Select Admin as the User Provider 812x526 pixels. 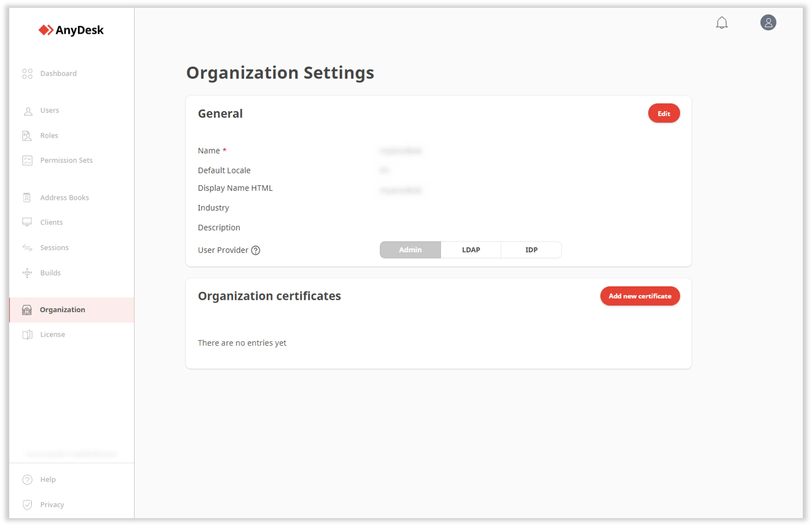tap(410, 249)
